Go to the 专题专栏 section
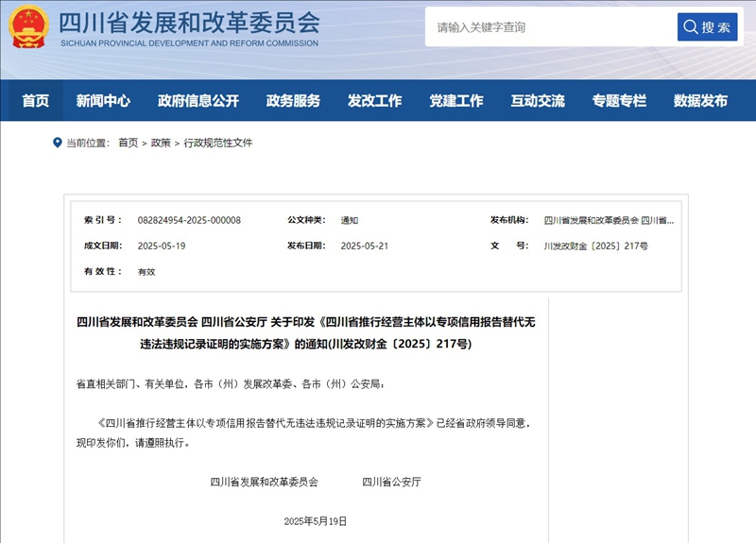The height and width of the screenshot is (543, 756). (x=619, y=101)
